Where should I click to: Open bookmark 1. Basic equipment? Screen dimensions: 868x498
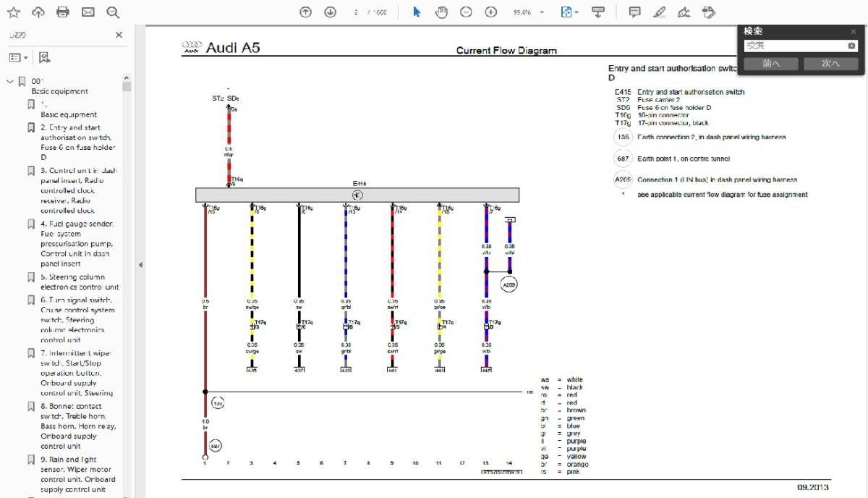pos(69,109)
